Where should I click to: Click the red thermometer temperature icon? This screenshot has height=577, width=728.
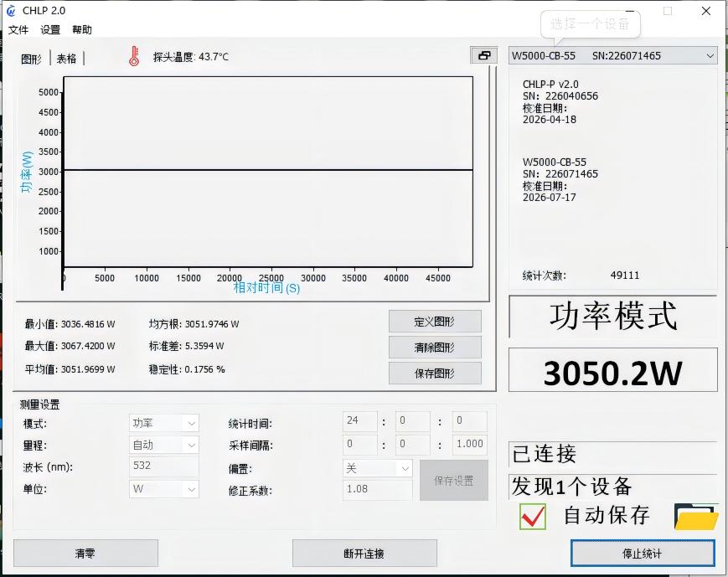[134, 56]
